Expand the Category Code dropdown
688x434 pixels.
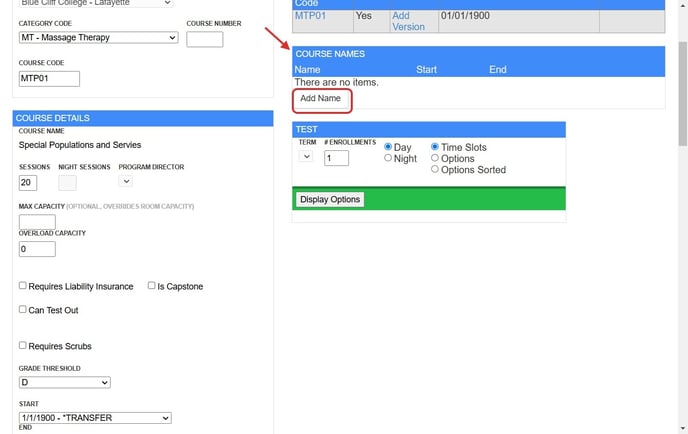coord(98,38)
